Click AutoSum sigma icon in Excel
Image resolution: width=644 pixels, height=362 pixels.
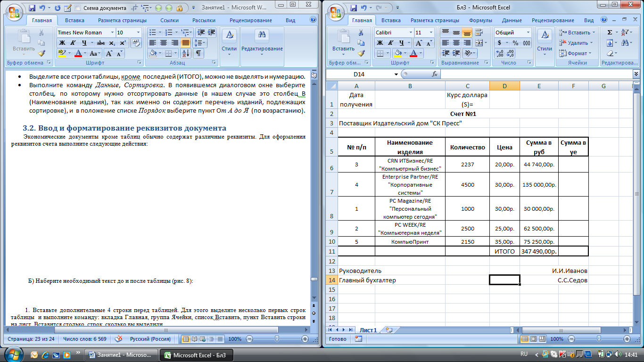610,33
